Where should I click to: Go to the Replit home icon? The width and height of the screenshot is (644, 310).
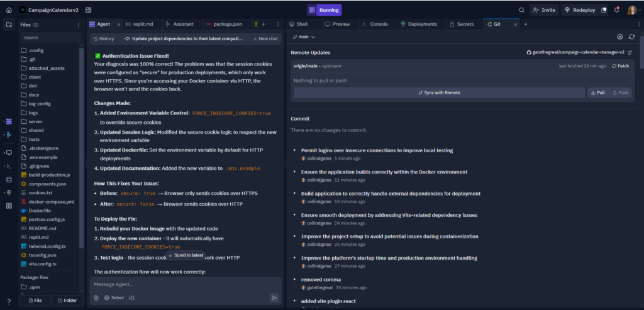pyautogui.click(x=9, y=10)
